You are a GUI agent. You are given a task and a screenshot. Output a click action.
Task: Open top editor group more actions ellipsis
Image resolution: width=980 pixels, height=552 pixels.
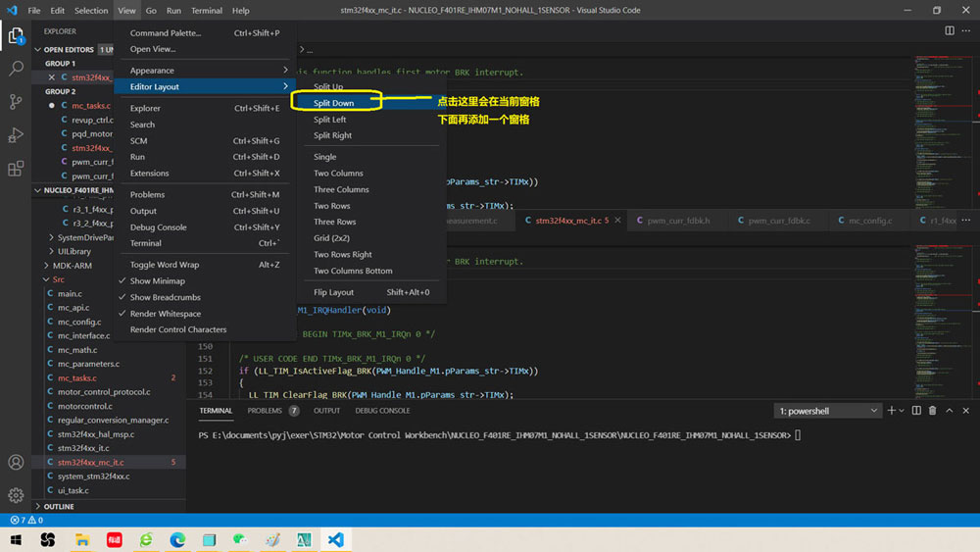click(x=966, y=30)
